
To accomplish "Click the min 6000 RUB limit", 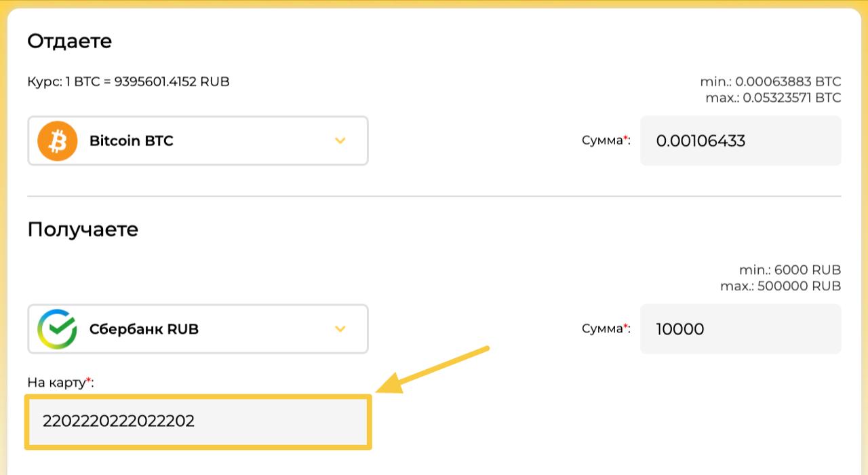I will (x=790, y=270).
